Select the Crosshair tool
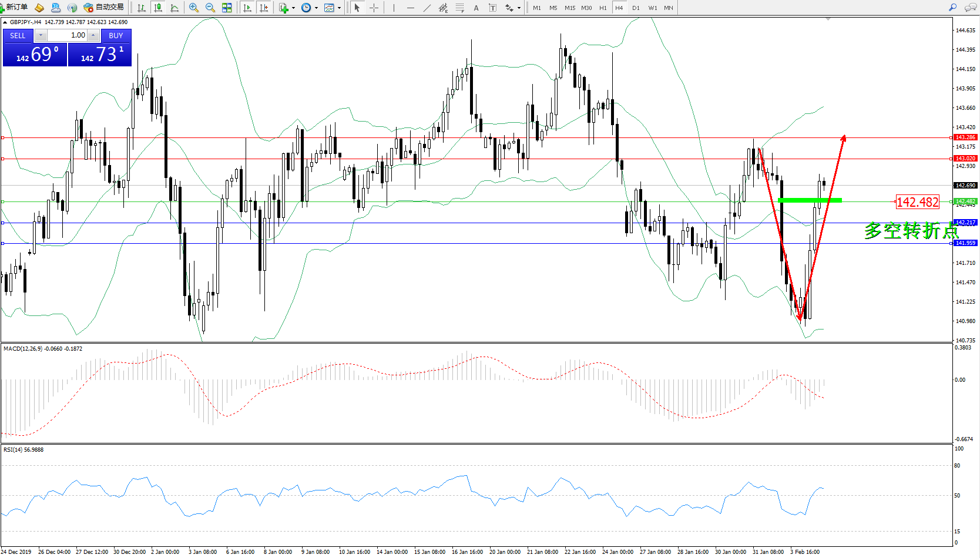980x558 pixels. tap(374, 8)
